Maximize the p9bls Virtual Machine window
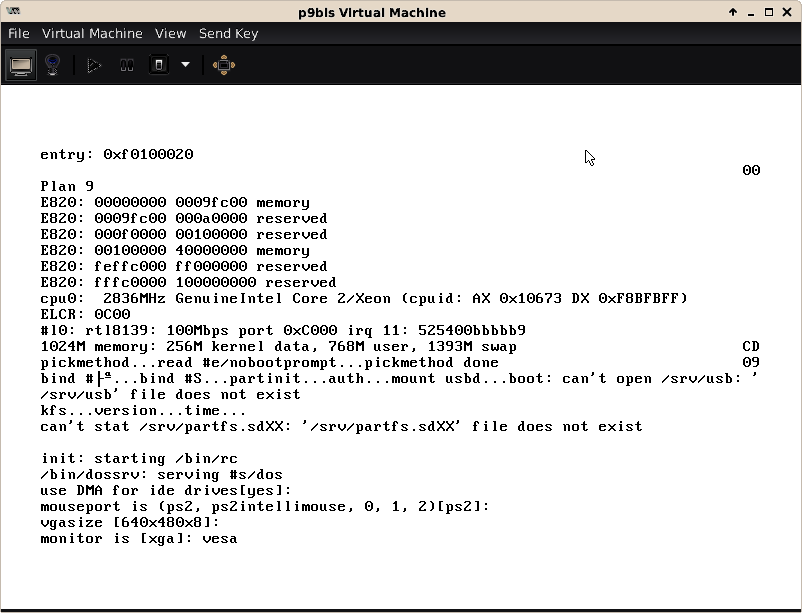 pyautogui.click(x=769, y=12)
